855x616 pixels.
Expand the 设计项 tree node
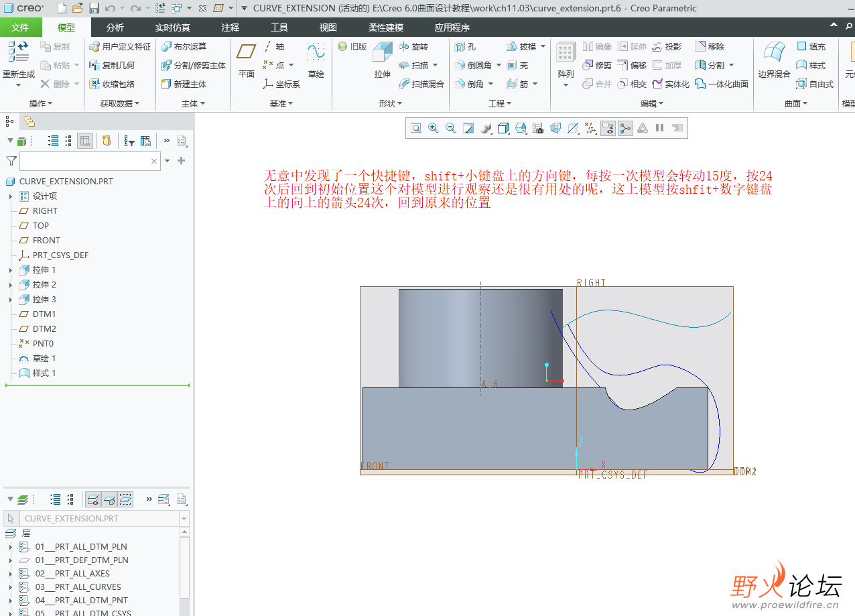pos(11,196)
